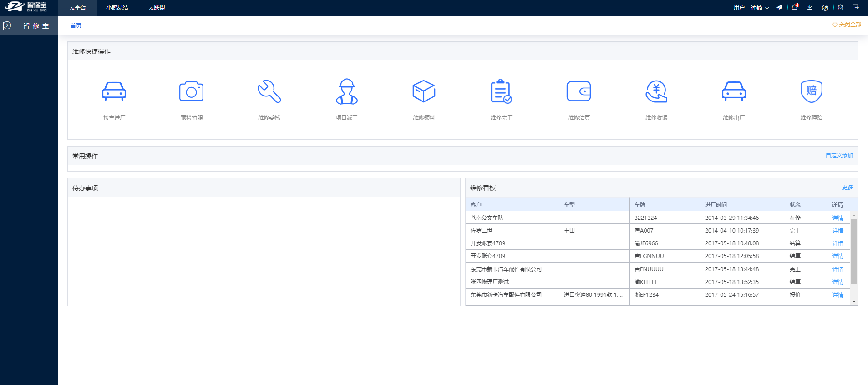Click the logout exit icon
868x385 pixels.
(x=856, y=7)
